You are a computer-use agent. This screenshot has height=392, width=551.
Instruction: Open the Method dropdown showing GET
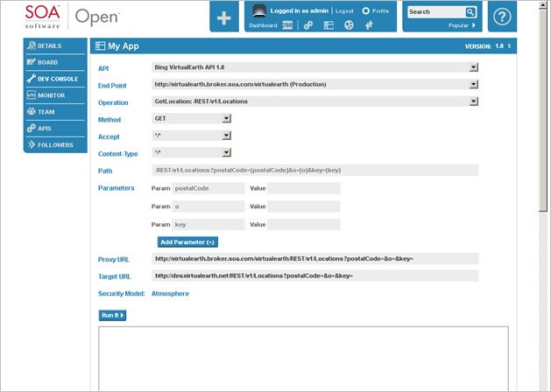pyautogui.click(x=226, y=119)
